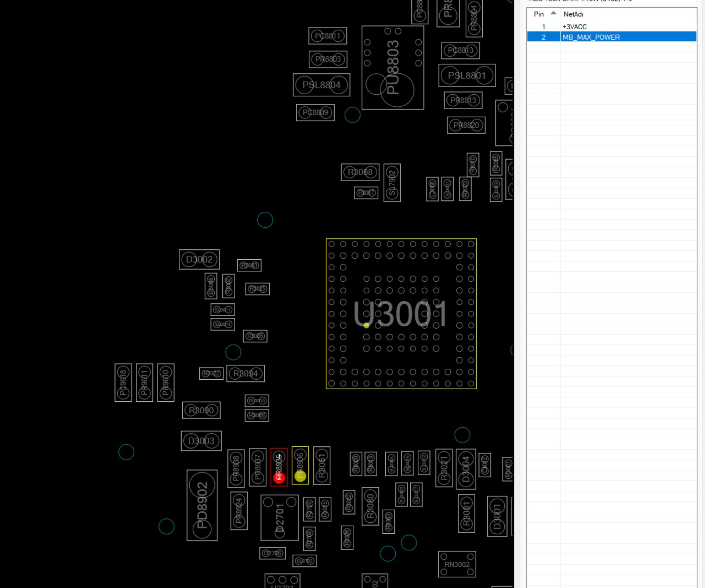Click the red highlighted PR8935 pin 2
This screenshot has height=588, width=705.
click(x=279, y=477)
